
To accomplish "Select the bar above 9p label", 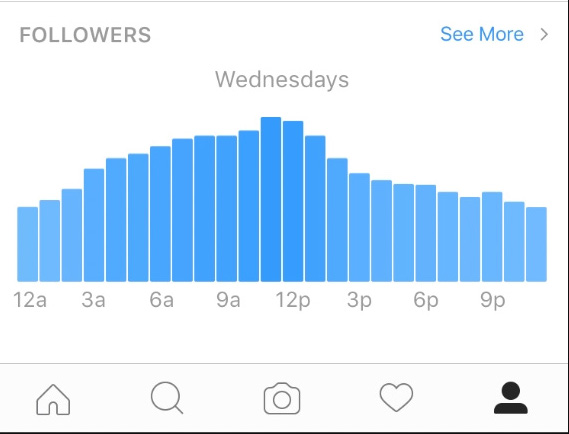I will [x=492, y=237].
